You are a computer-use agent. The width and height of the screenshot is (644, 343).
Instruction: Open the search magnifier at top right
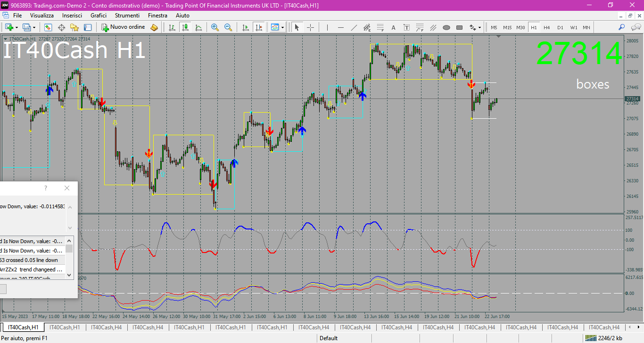click(622, 27)
